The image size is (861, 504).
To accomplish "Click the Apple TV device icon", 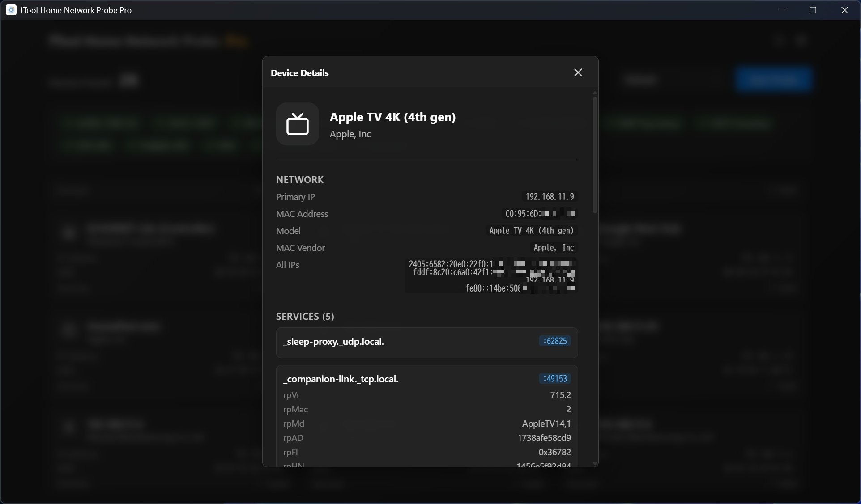I will click(297, 124).
